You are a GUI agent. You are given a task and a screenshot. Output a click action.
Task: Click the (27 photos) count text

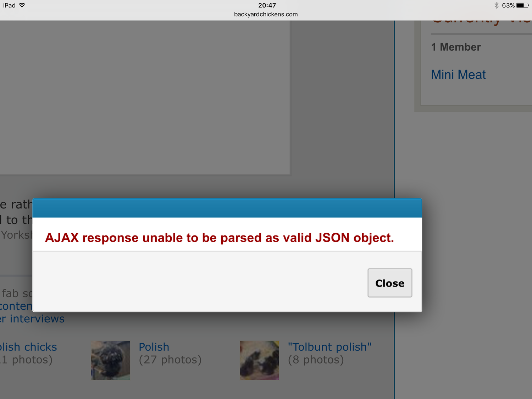[170, 360]
